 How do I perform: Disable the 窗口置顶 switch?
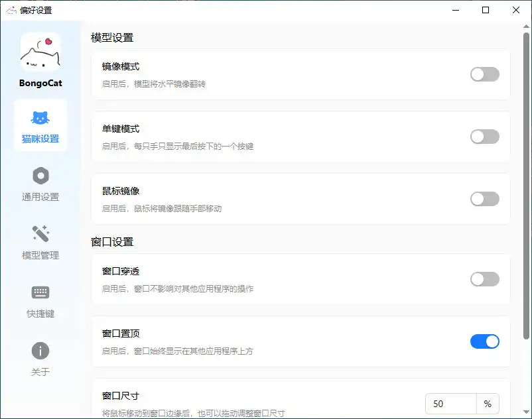coord(484,341)
